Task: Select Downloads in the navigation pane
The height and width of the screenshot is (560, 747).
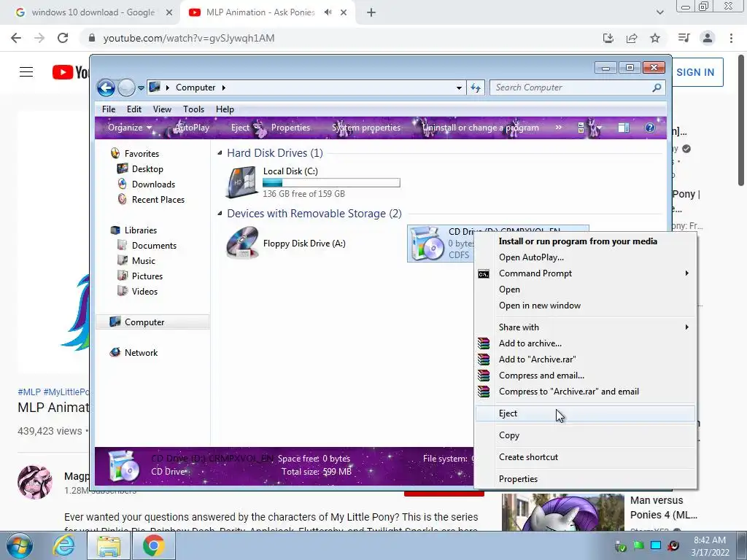Action: 153,184
